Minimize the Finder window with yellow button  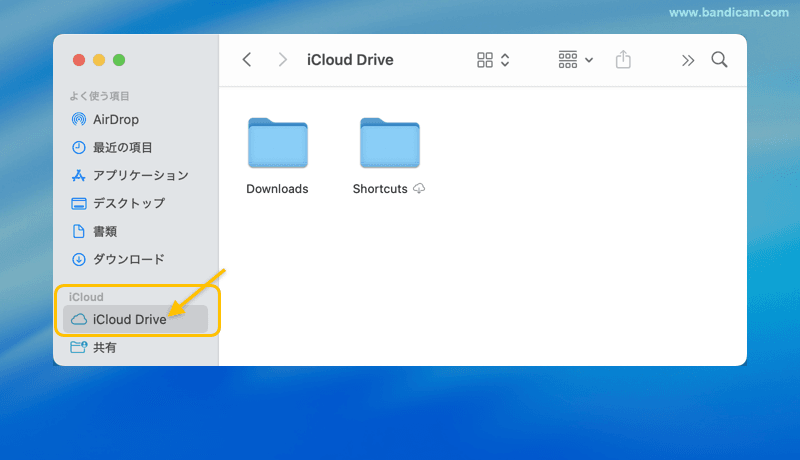click(99, 60)
